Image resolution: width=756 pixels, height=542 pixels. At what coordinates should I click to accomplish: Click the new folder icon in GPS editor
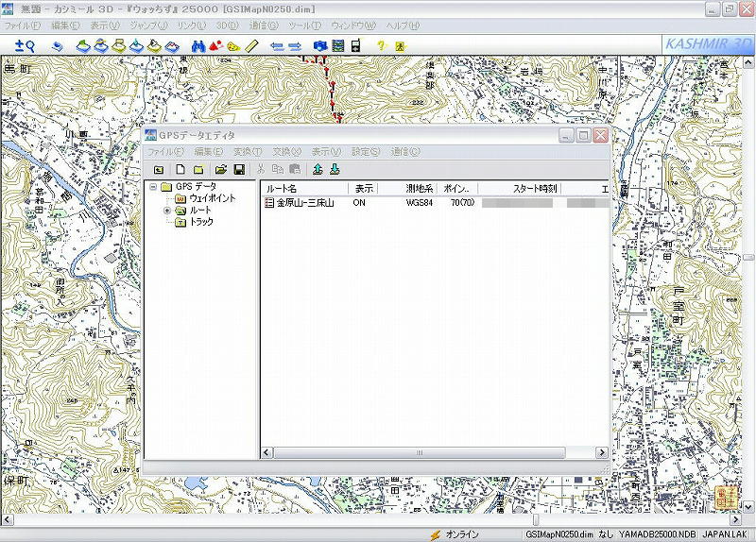(198, 169)
